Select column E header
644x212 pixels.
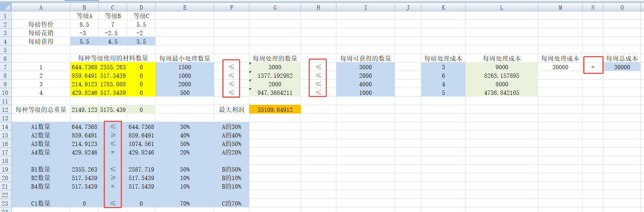coord(185,7)
